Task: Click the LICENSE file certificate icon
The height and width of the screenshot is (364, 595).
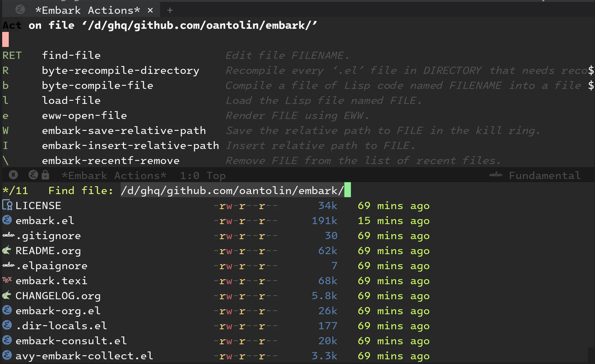Action: (7, 205)
